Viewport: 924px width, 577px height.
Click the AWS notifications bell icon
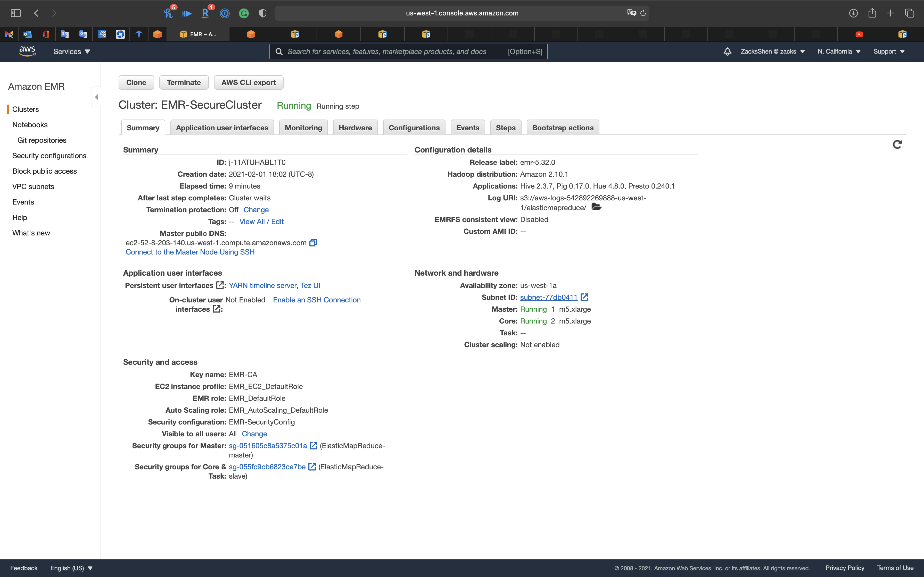point(727,52)
